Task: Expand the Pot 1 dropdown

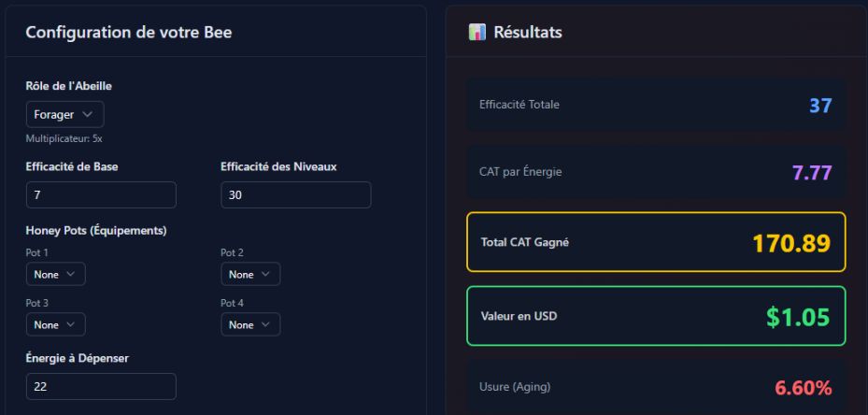Action: 55,274
